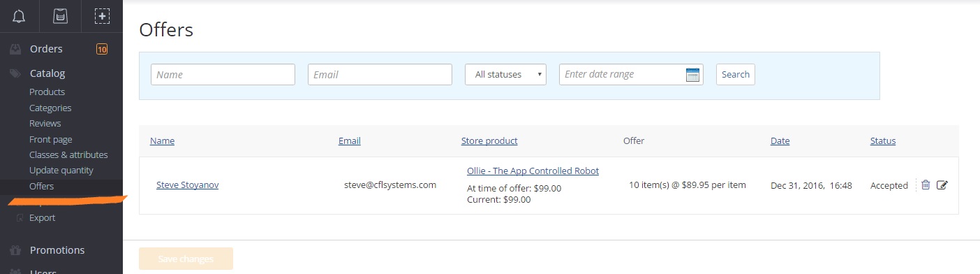Click the Search button

(x=735, y=74)
